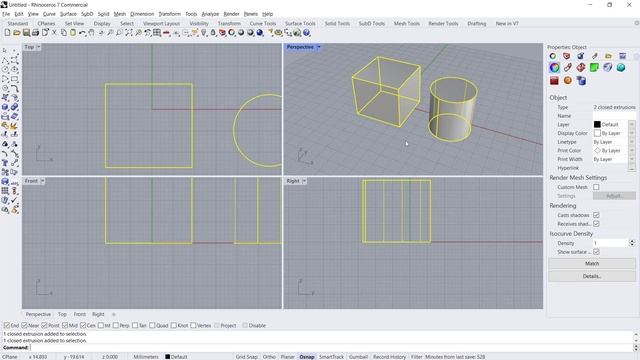Open the Perspective viewport dropdown arrow
640x360 pixels.
[x=319, y=47]
